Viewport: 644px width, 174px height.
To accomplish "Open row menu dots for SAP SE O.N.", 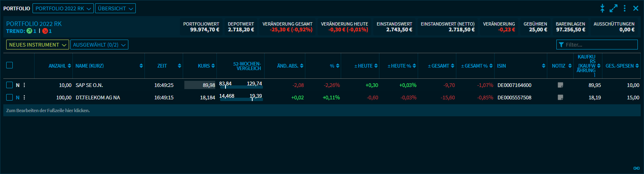I will pos(24,85).
